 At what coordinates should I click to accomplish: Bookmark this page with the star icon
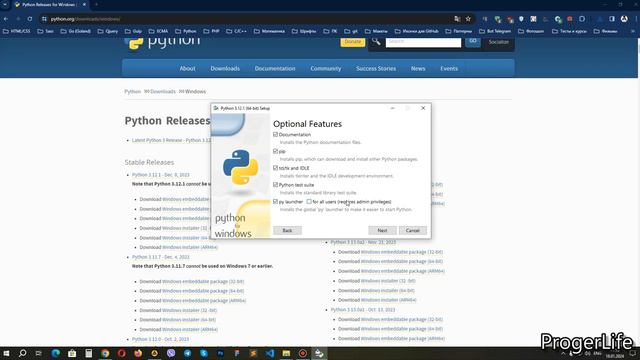click(468, 19)
